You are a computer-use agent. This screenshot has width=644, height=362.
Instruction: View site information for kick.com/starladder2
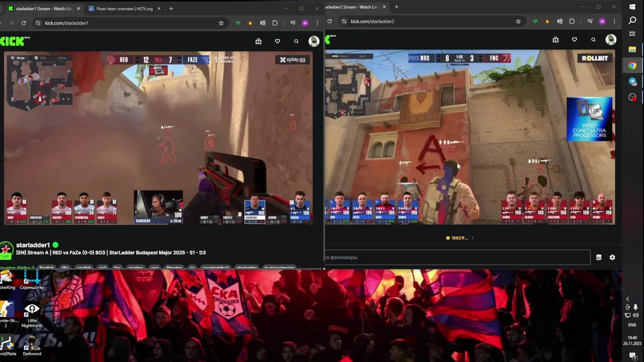(344, 21)
